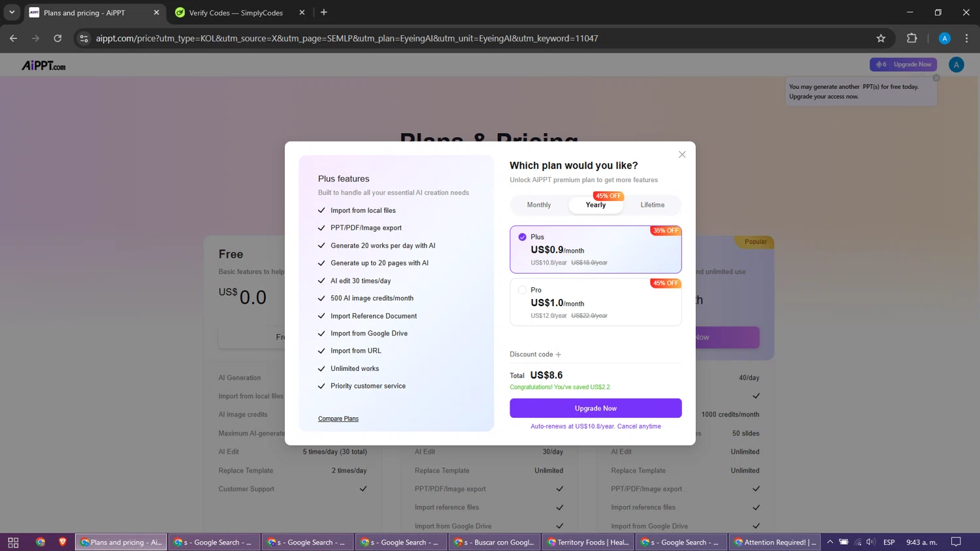This screenshot has height=551, width=980.
Task: Click 'Priority customer service' feature text
Action: click(368, 386)
